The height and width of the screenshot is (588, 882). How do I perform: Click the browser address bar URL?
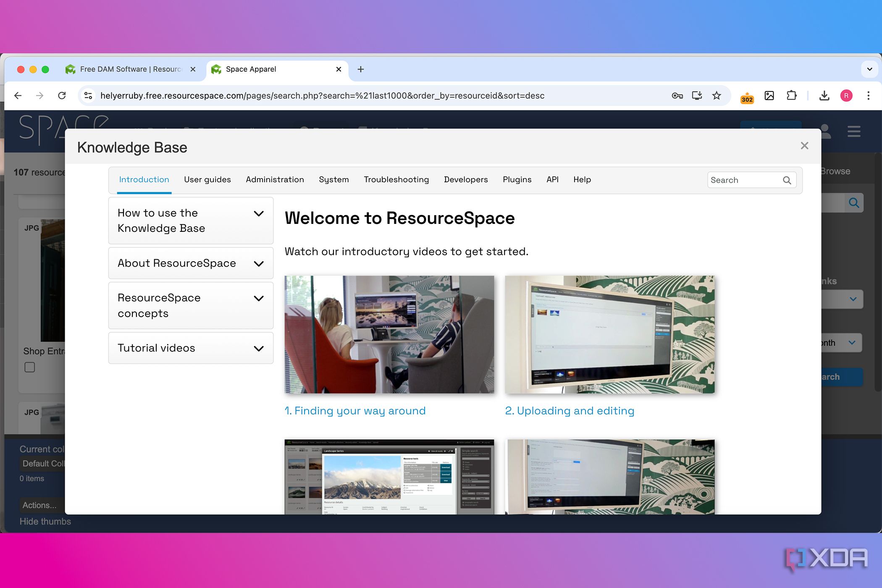tap(322, 96)
